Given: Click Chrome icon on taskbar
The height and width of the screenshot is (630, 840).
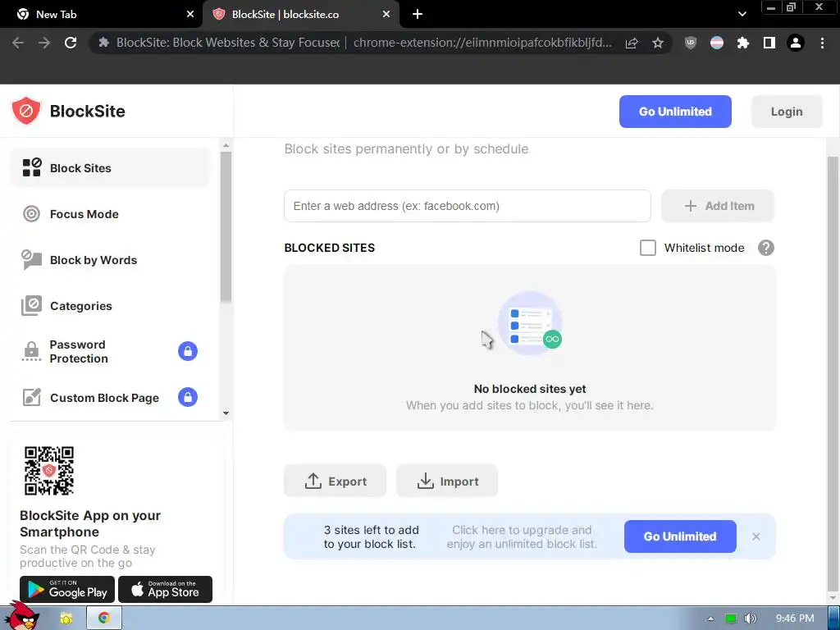Looking at the screenshot, I should (104, 619).
